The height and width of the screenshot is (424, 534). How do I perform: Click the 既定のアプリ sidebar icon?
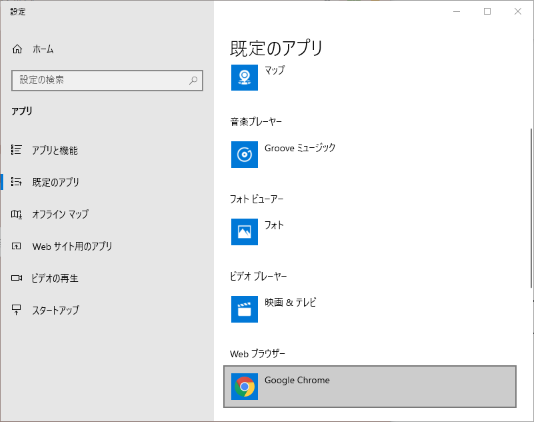click(16, 182)
